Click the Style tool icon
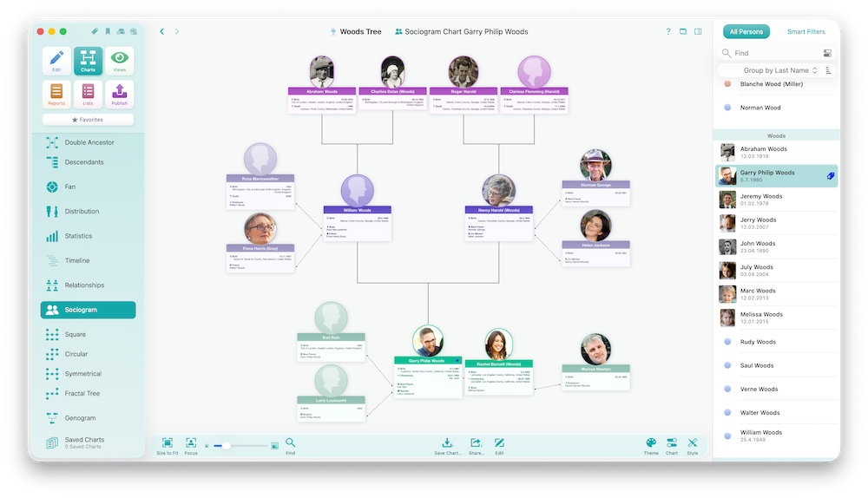Viewport: 868px width, 498px height. 693,443
